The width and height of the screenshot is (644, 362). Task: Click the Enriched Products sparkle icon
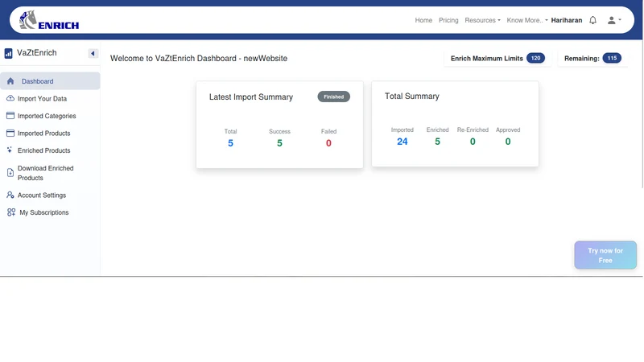10,150
